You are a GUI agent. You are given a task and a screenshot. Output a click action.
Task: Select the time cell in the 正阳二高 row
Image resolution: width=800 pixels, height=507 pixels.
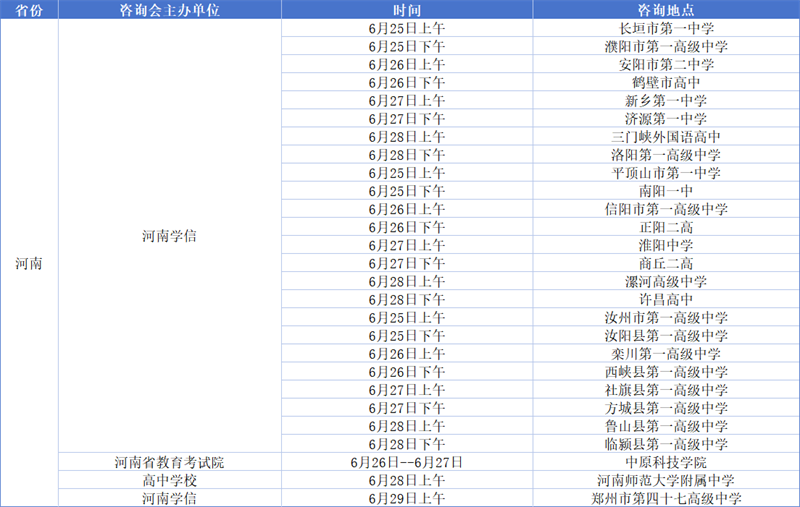click(407, 227)
